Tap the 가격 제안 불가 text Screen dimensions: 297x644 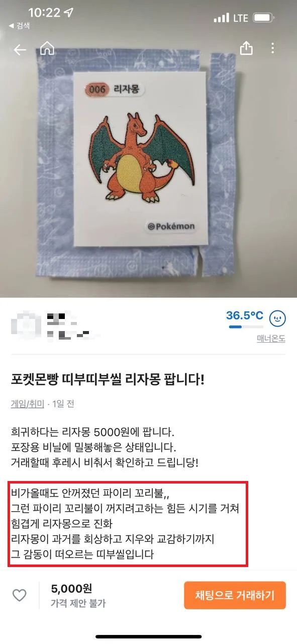(x=78, y=603)
